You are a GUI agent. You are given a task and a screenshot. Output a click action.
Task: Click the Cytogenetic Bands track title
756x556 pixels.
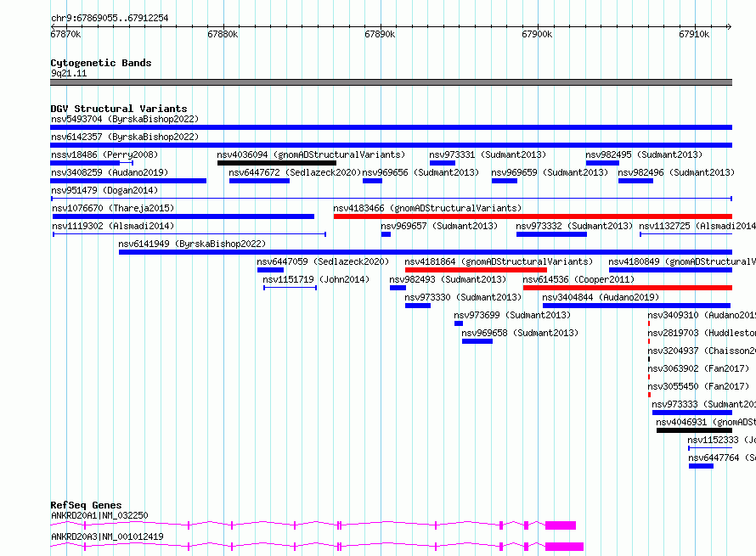point(100,63)
